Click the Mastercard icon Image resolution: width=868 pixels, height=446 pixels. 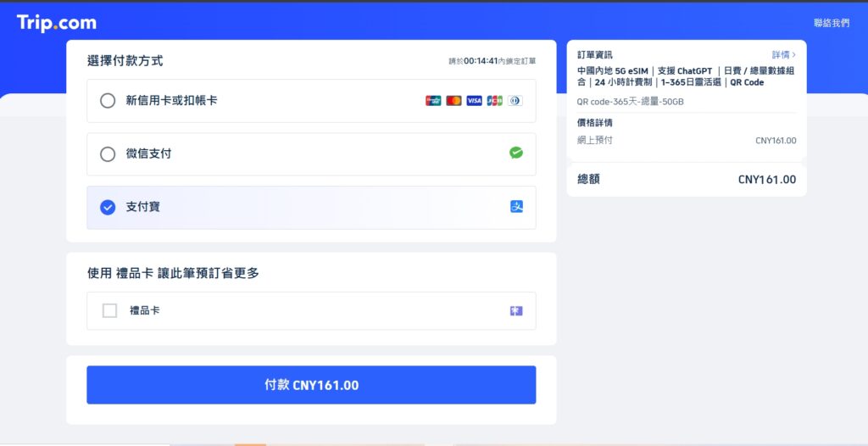tap(454, 101)
